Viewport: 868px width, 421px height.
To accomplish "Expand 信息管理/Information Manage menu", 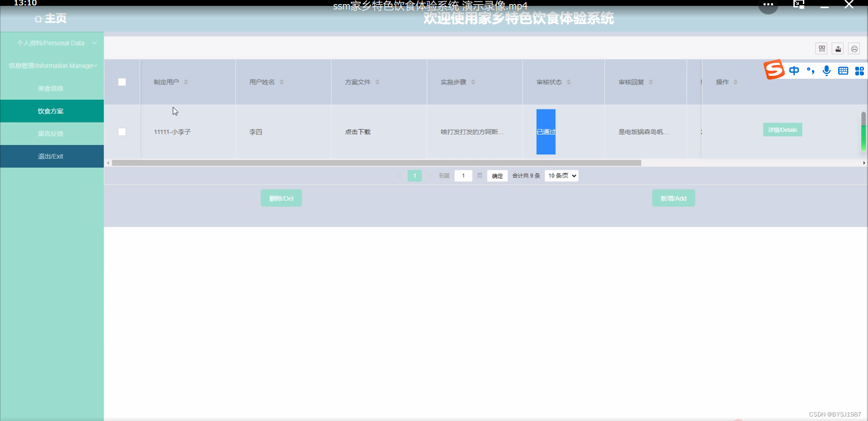I will [52, 66].
